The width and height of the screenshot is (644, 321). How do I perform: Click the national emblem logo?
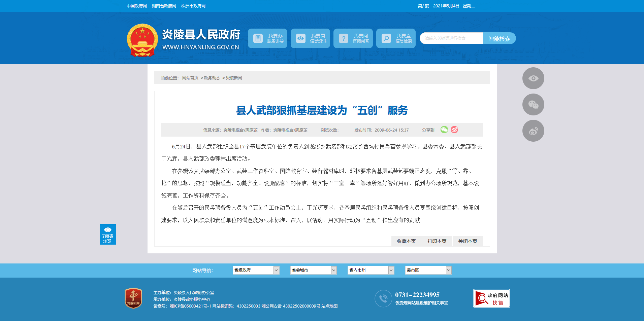point(142,40)
